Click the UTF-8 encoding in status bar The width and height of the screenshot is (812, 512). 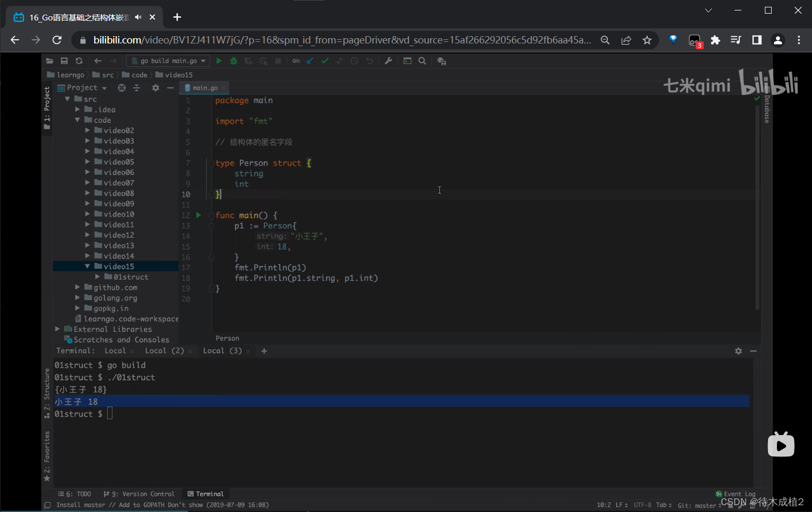point(642,505)
